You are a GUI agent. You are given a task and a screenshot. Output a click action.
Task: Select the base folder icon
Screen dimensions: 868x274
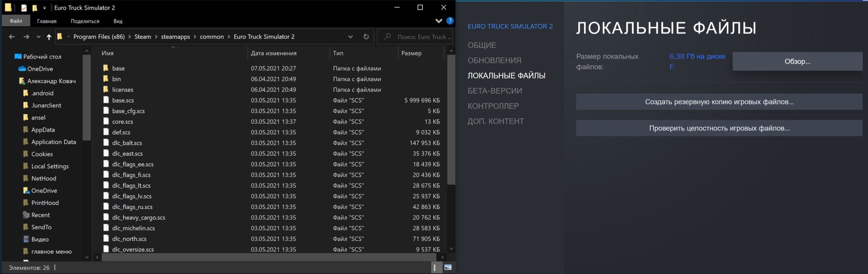click(x=106, y=68)
